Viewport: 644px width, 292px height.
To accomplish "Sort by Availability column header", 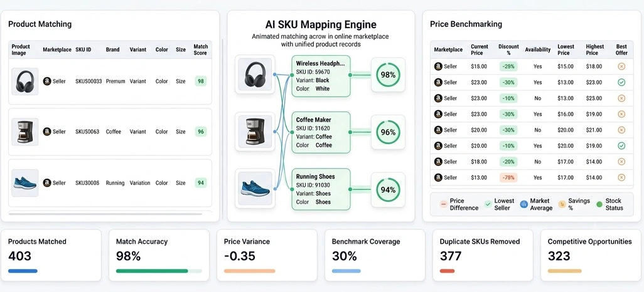I will (x=538, y=50).
